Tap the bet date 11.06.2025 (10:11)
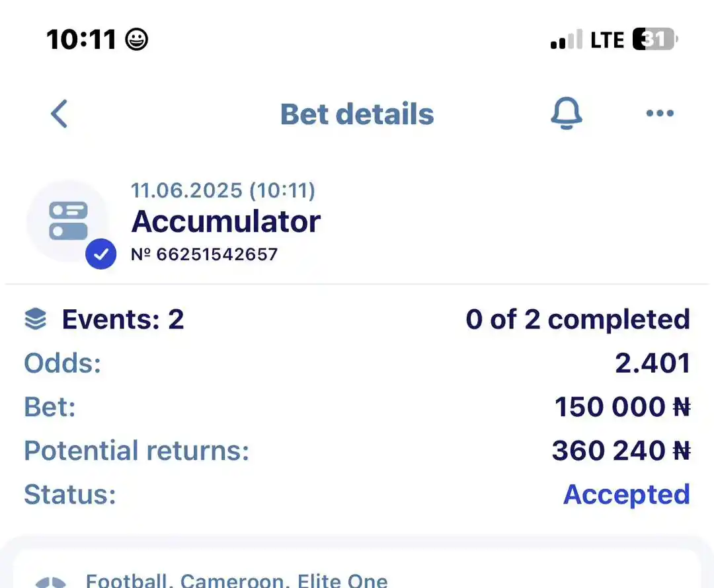This screenshot has width=714, height=588. point(223,190)
